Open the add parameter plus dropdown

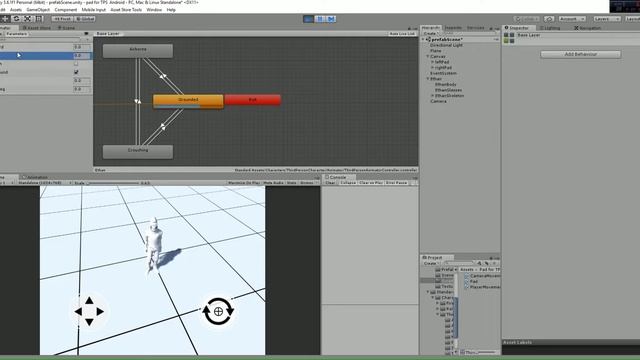pyautogui.click(x=87, y=40)
